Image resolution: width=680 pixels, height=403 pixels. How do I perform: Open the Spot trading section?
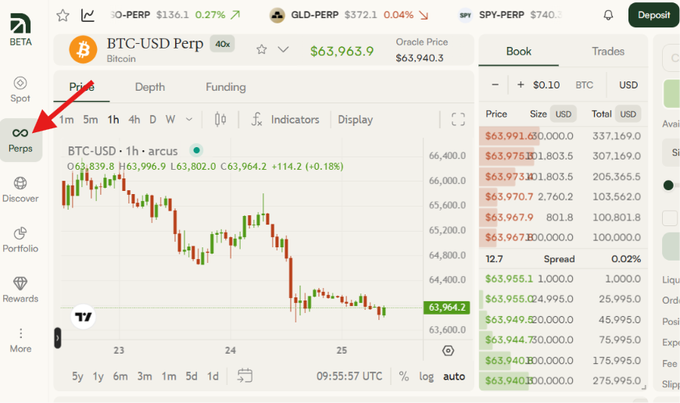[20, 89]
